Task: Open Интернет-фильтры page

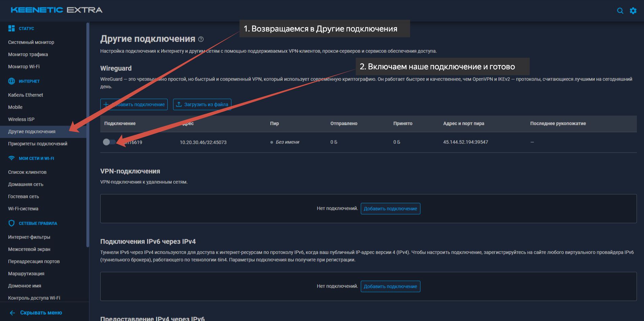Action: pos(29,237)
